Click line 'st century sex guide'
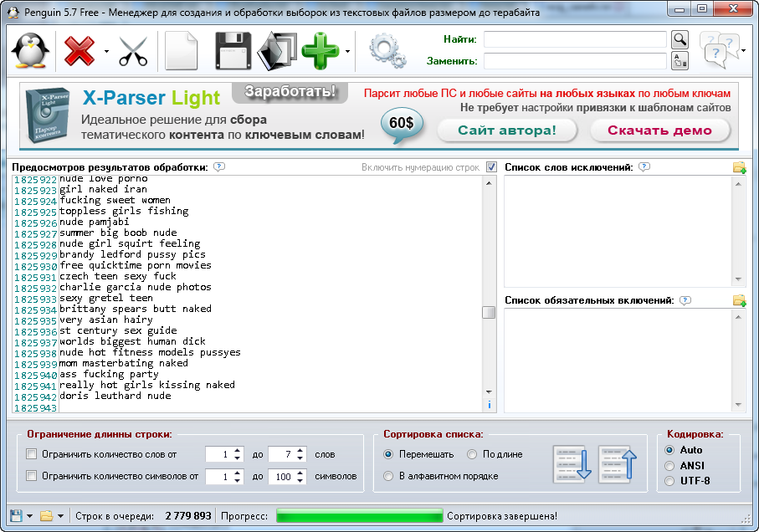Image resolution: width=759 pixels, height=532 pixels. tap(118, 330)
